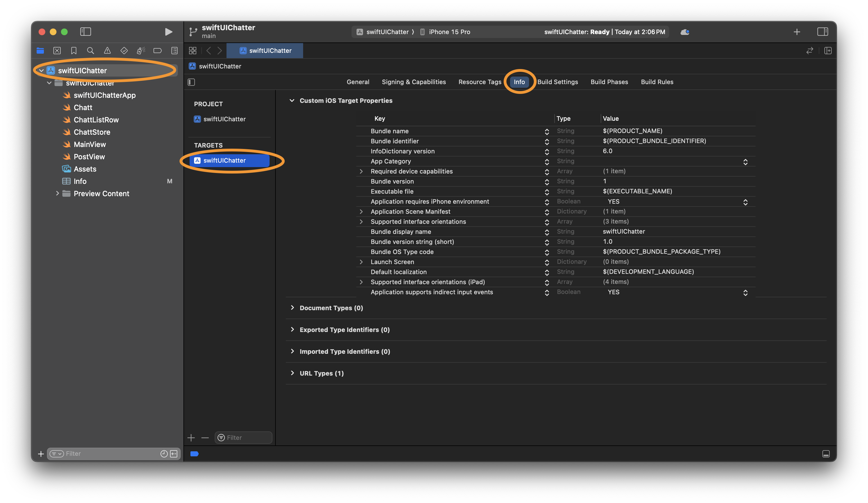Open the Issue navigator warning icon
The image size is (868, 503).
coord(107,51)
